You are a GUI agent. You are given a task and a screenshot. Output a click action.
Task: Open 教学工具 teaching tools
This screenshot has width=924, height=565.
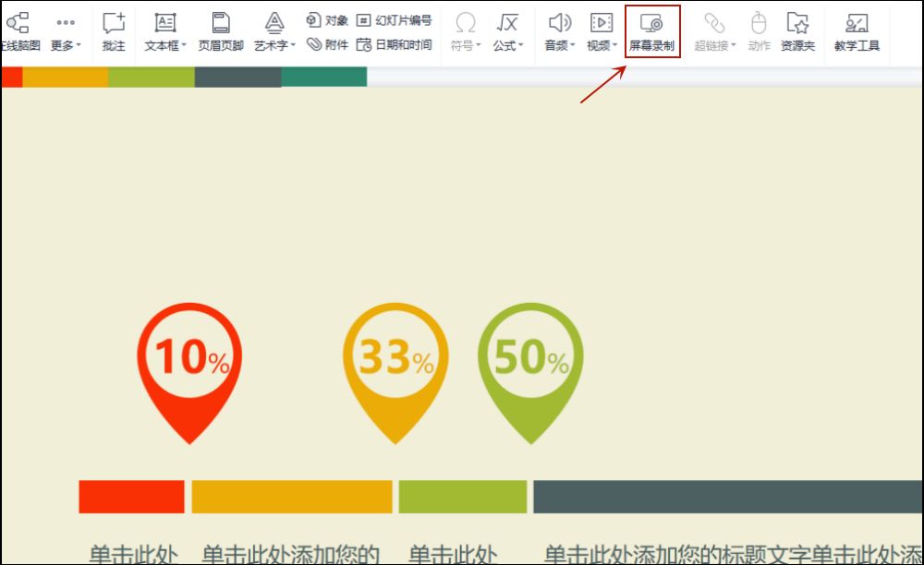click(x=856, y=32)
